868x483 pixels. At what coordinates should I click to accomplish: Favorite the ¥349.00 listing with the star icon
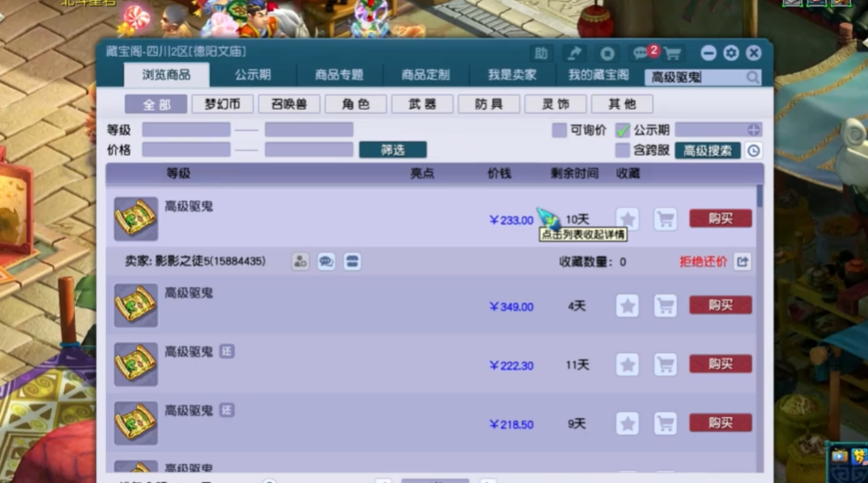tap(627, 306)
